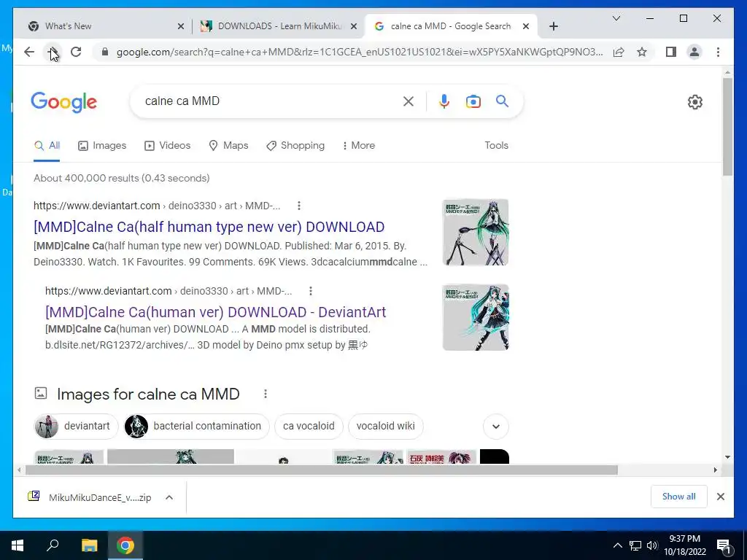Image resolution: width=747 pixels, height=560 pixels.
Task: Open Chrome's three-dot menu
Action: pos(718,52)
